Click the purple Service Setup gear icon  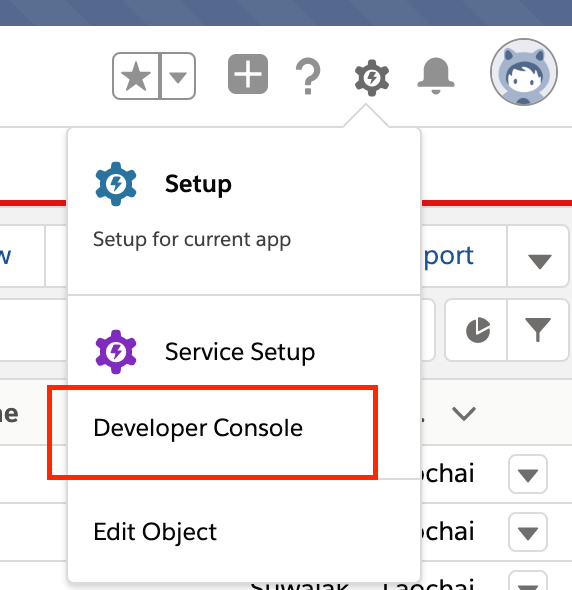(x=116, y=352)
